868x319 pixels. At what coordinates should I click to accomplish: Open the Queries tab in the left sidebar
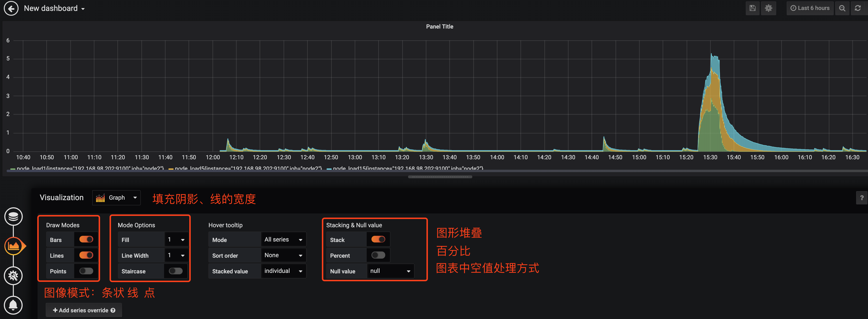(13, 217)
